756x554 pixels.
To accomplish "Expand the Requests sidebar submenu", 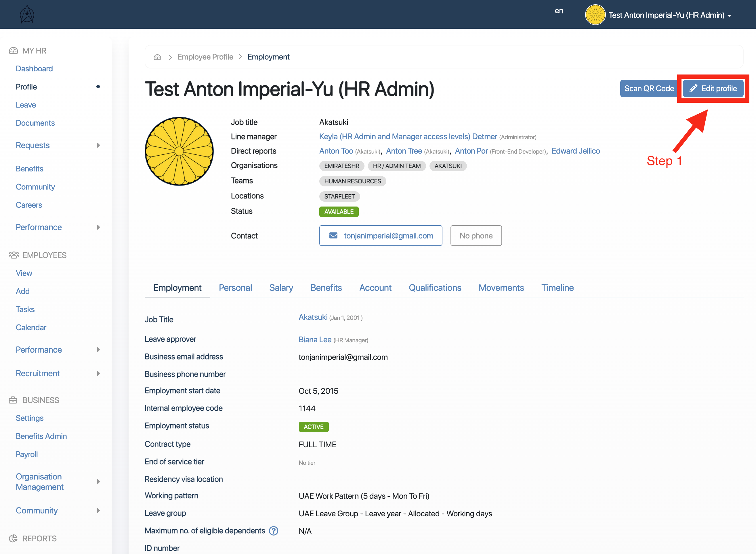I will [98, 145].
